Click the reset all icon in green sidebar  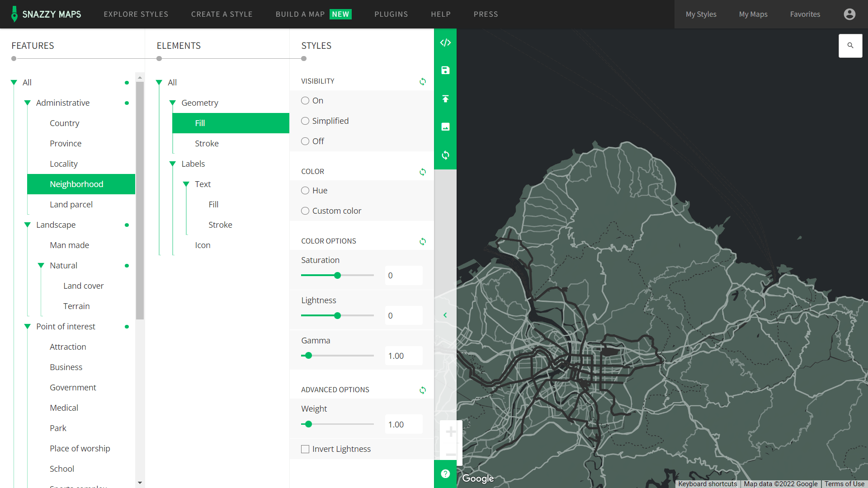[445, 155]
